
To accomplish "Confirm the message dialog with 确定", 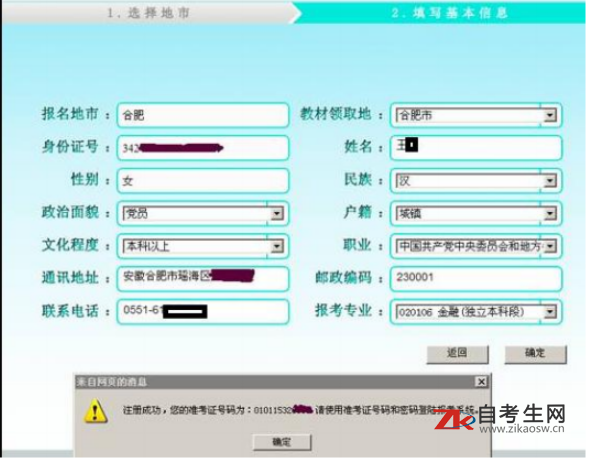I will [282, 442].
